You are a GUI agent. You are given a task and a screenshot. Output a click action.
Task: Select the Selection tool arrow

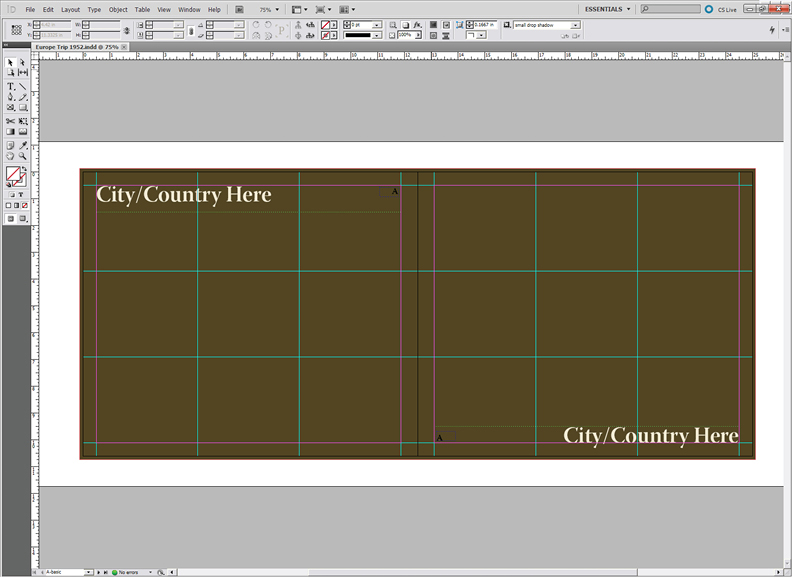[x=11, y=62]
